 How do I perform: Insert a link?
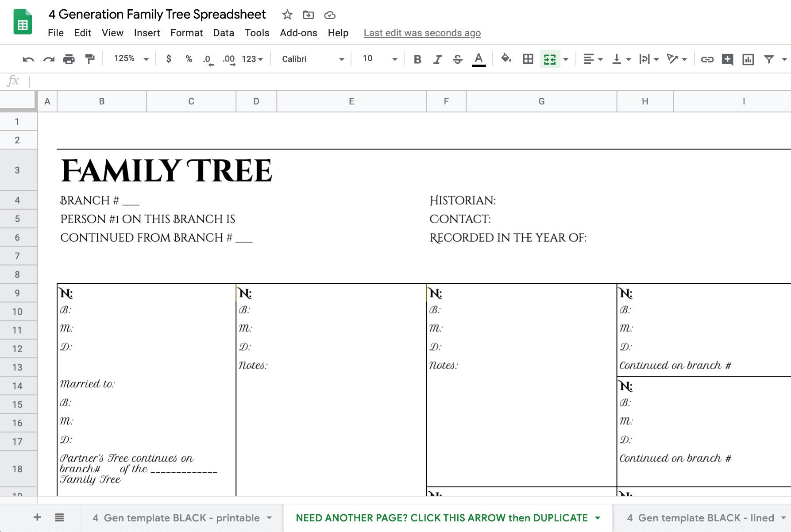click(707, 59)
